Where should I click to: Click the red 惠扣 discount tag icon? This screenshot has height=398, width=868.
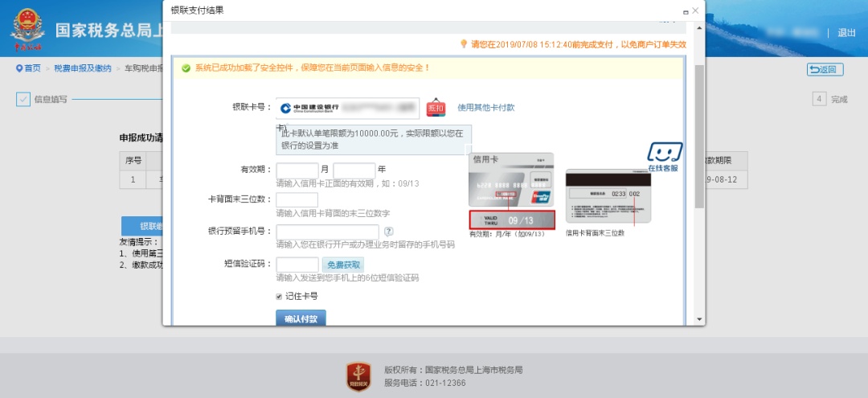click(436, 108)
